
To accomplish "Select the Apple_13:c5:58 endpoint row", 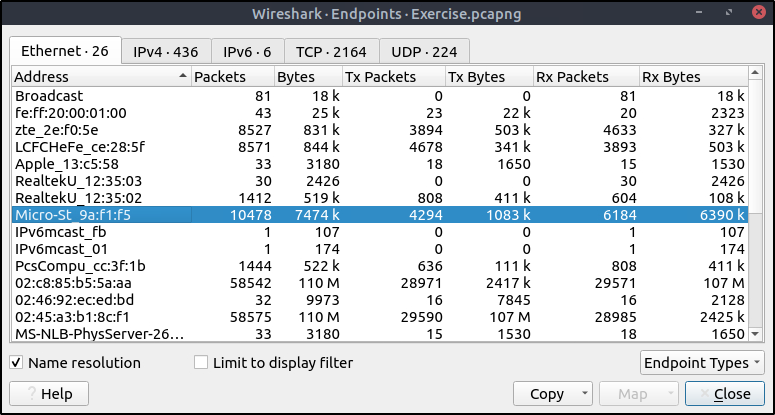I will (100, 163).
